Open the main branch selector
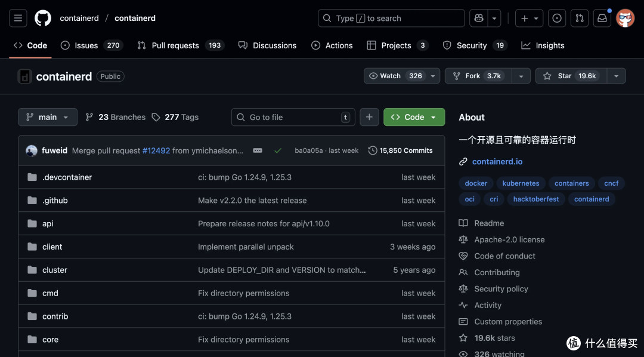This screenshot has height=357, width=644. coord(48,117)
